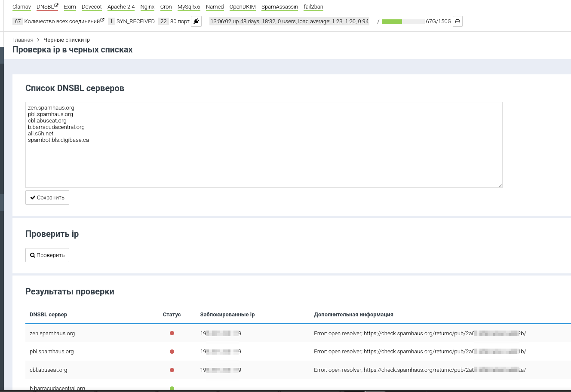The width and height of the screenshot is (571, 392).
Task: Select the Apache 2.4 service link
Action: (121, 7)
